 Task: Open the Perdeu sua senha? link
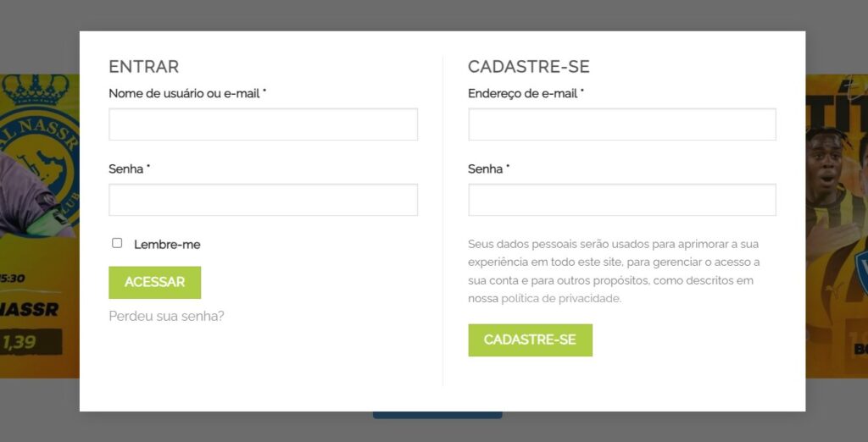coord(166,316)
